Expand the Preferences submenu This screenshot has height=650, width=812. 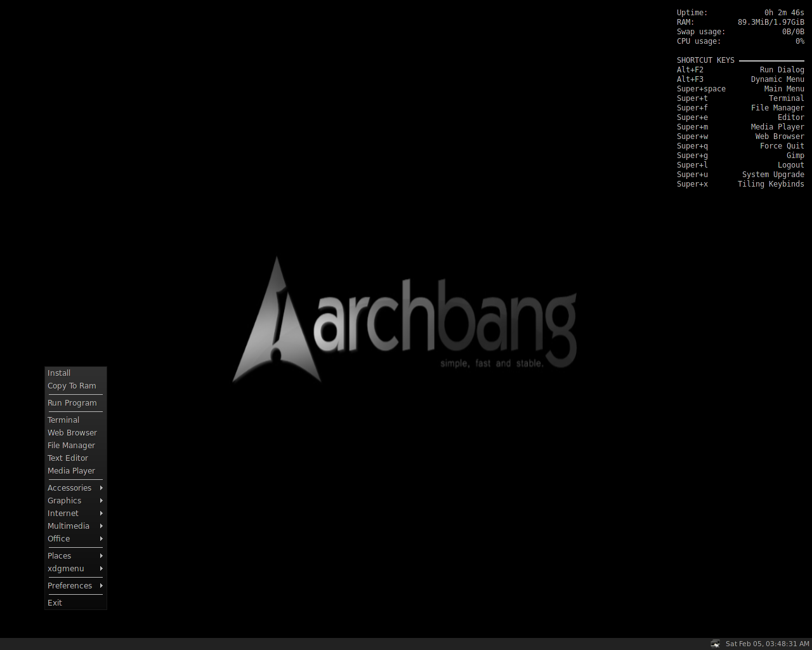point(75,586)
